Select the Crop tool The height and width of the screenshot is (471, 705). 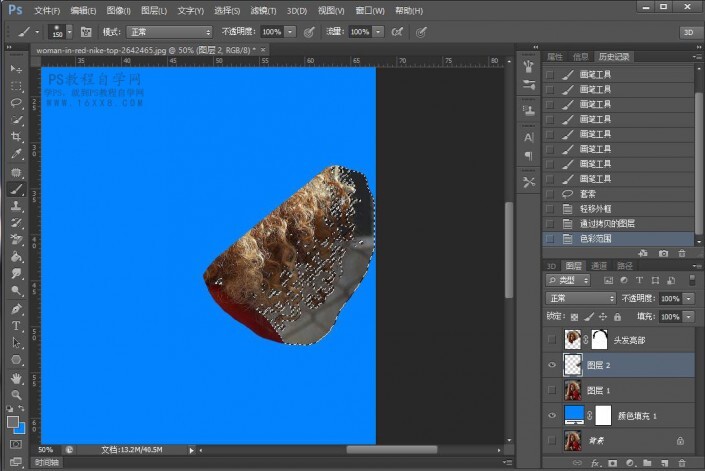tap(16, 136)
